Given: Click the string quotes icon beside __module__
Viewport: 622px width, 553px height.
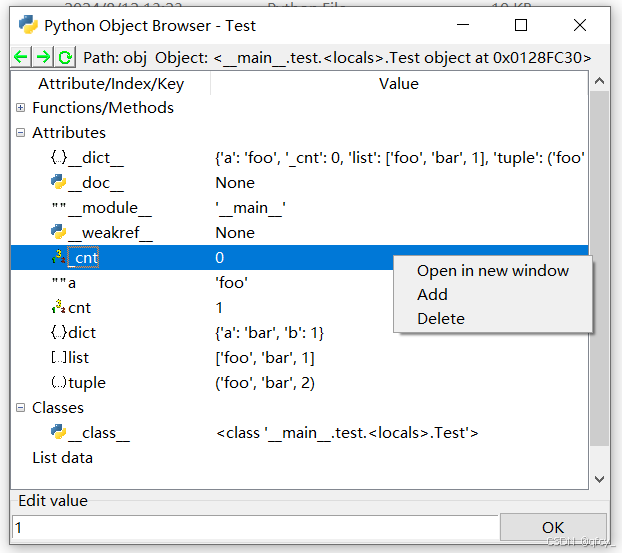Looking at the screenshot, I should (59, 206).
